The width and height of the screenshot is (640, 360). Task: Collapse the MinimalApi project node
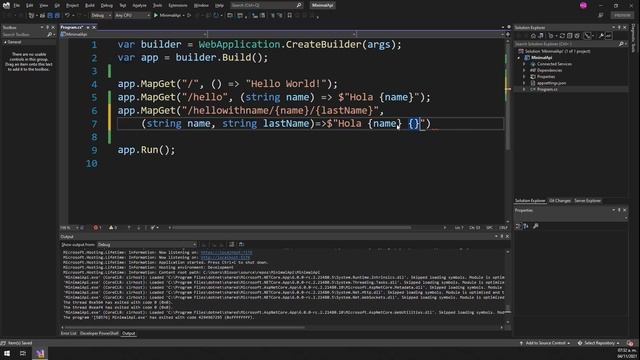point(519,58)
